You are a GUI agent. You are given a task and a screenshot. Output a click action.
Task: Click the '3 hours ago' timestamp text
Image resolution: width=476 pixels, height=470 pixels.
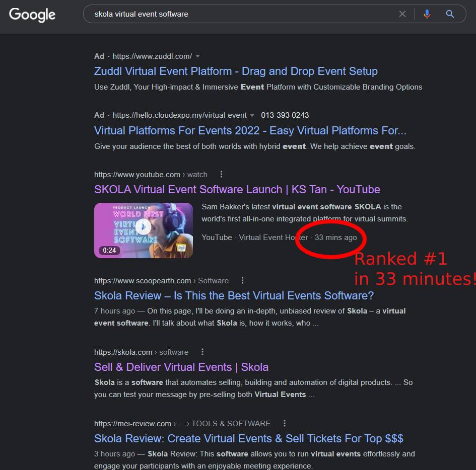coord(114,454)
